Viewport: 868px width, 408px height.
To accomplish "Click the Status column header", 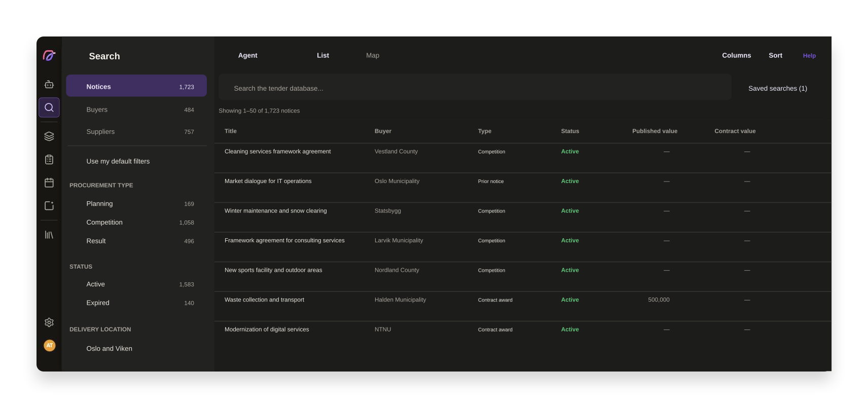I will [x=570, y=131].
